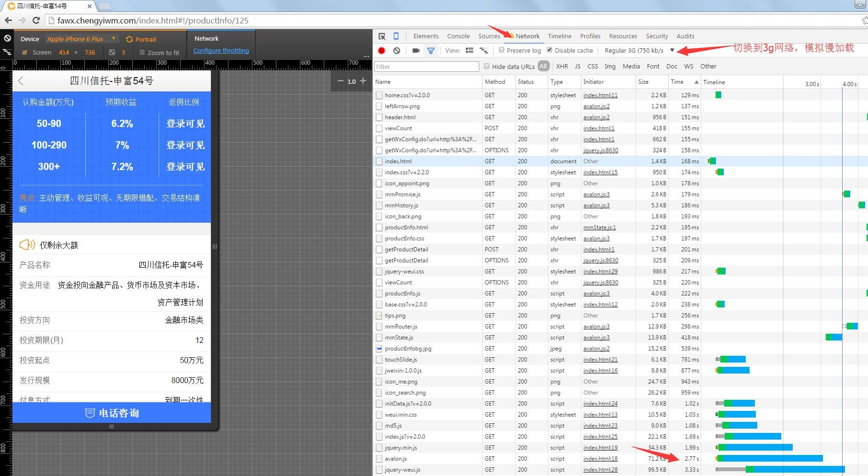Filter requests by Img
The image size is (868, 476).
[610, 67]
